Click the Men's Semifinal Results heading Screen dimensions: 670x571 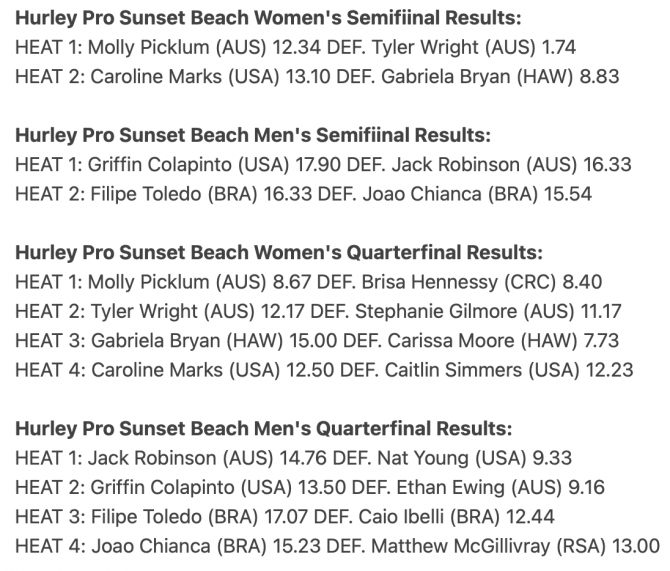click(253, 135)
